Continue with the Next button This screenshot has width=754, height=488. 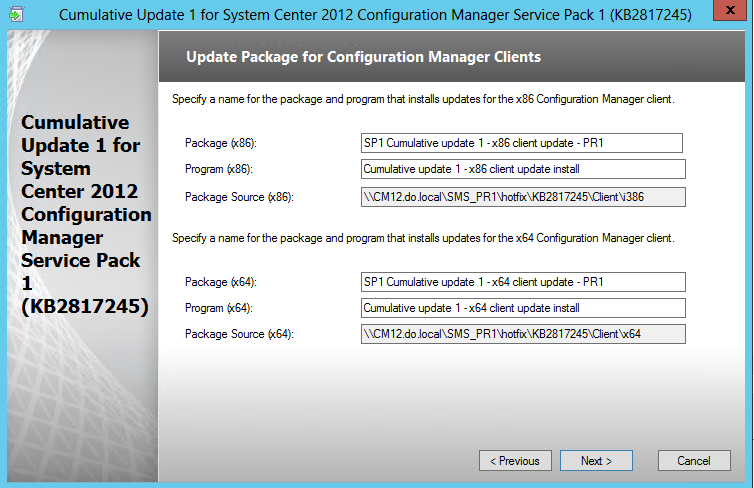[596, 461]
